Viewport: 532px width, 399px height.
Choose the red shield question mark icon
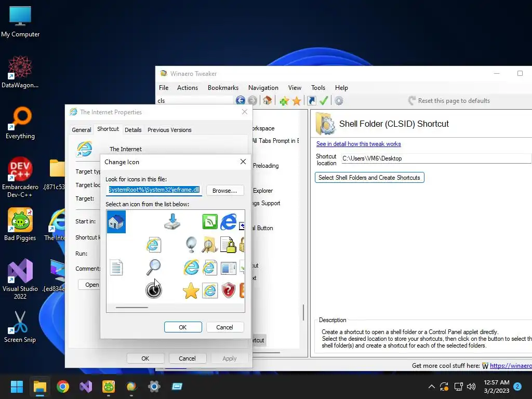229,290
